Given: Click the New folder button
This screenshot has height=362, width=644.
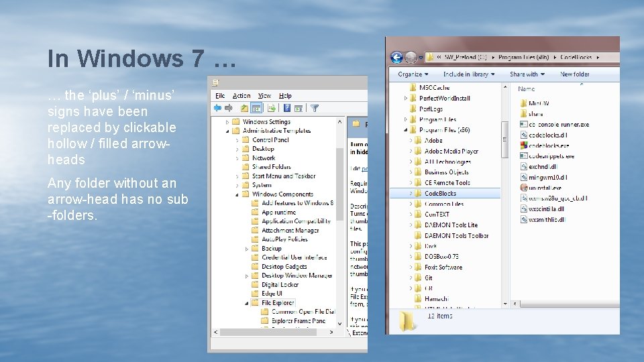Looking at the screenshot, I should [575, 74].
